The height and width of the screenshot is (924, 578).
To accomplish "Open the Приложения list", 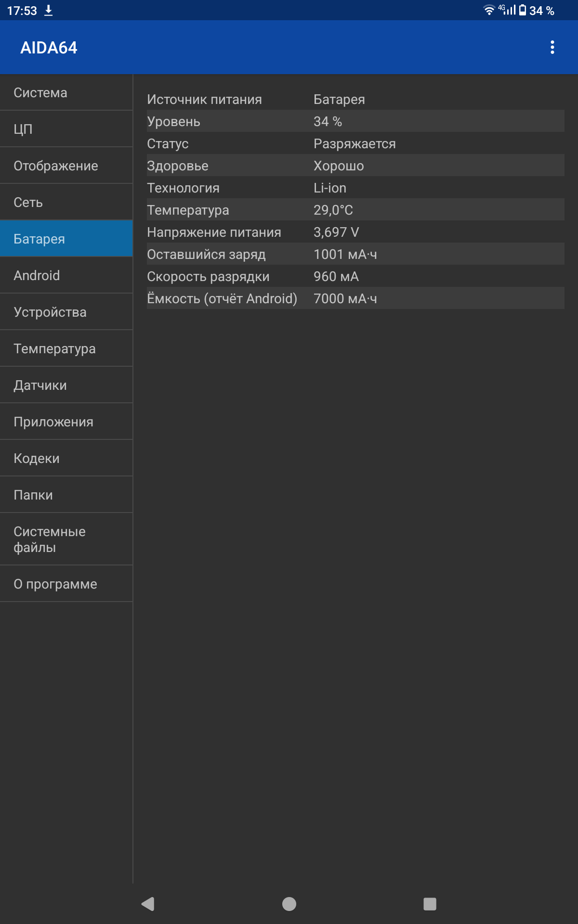I will click(x=66, y=422).
